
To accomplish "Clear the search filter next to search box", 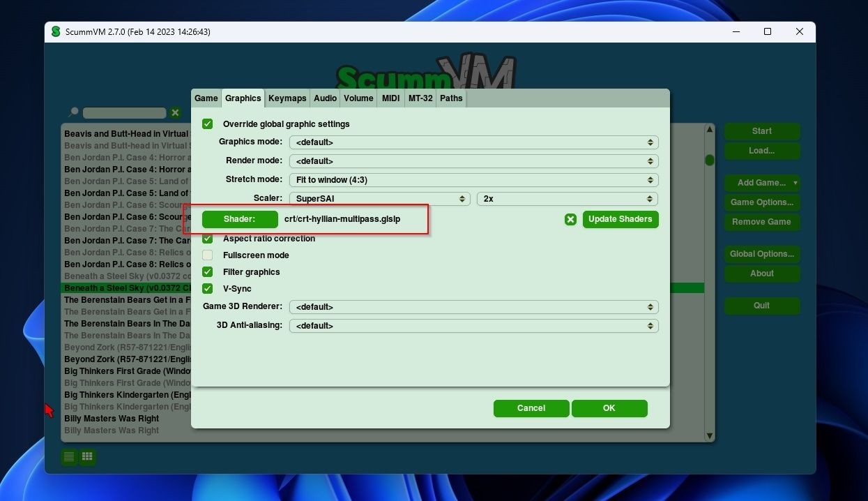I will tap(175, 112).
